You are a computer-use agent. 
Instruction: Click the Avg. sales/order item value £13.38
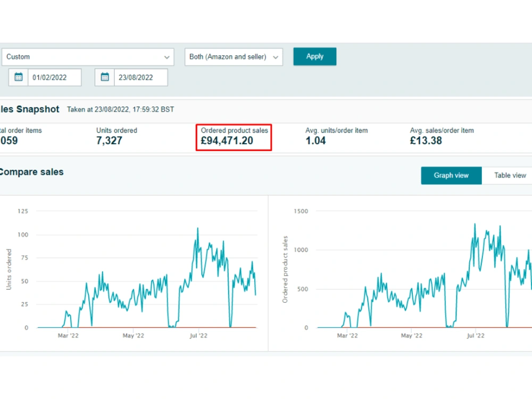point(426,141)
